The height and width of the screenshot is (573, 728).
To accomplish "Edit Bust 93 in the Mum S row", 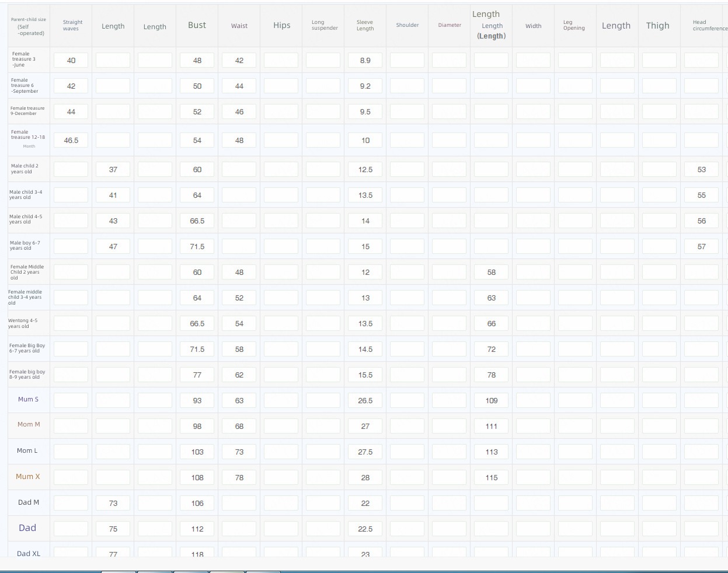I will click(x=197, y=400).
